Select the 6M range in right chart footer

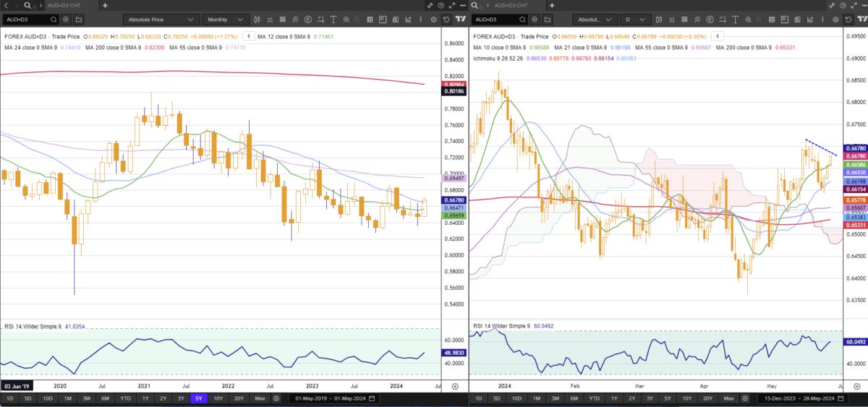tap(574, 398)
